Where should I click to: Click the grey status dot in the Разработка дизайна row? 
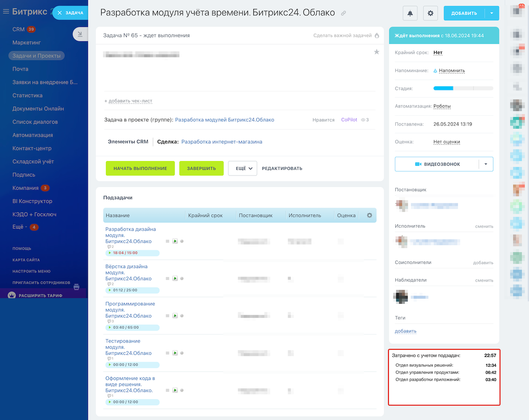point(182,241)
